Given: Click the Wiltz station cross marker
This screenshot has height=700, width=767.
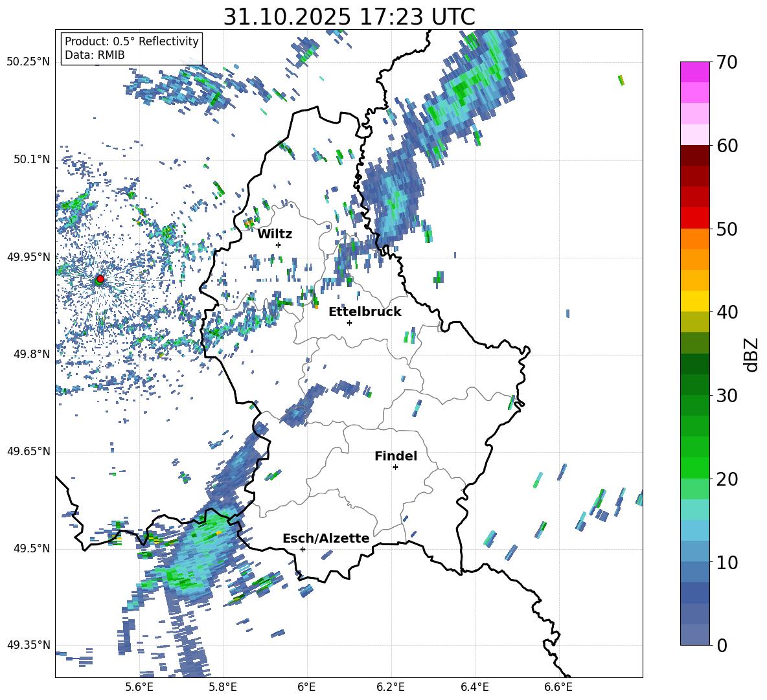Looking at the screenshot, I should 279,245.
